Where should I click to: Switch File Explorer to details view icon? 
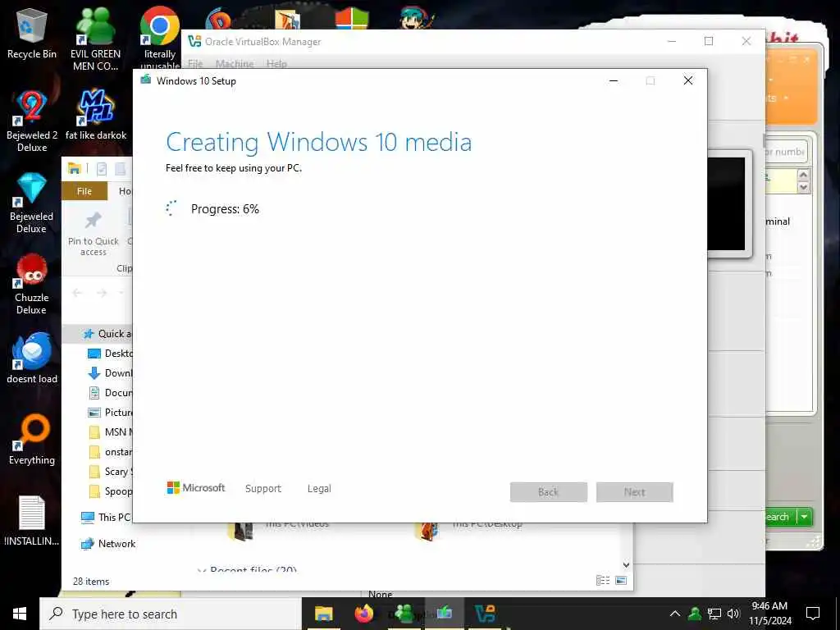tap(603, 580)
